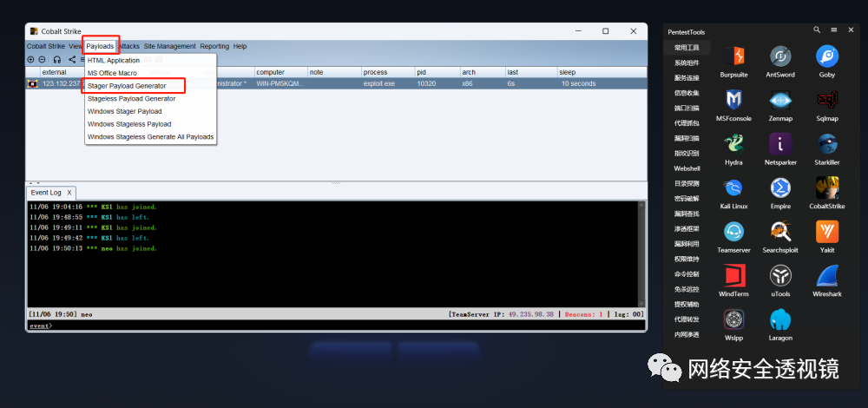Choose Windows Stager Payload
Viewport: 868px width, 408px height.
pyautogui.click(x=150, y=111)
